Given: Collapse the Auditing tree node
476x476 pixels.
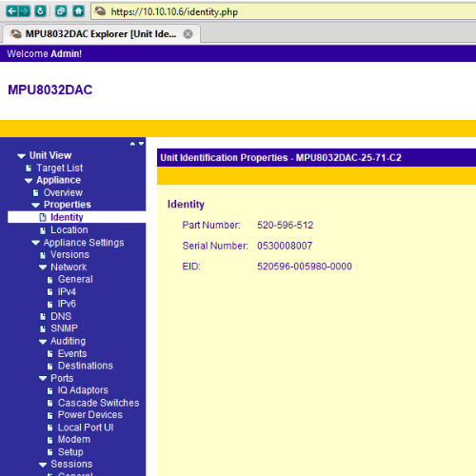Looking at the screenshot, I should pyautogui.click(x=43, y=342).
